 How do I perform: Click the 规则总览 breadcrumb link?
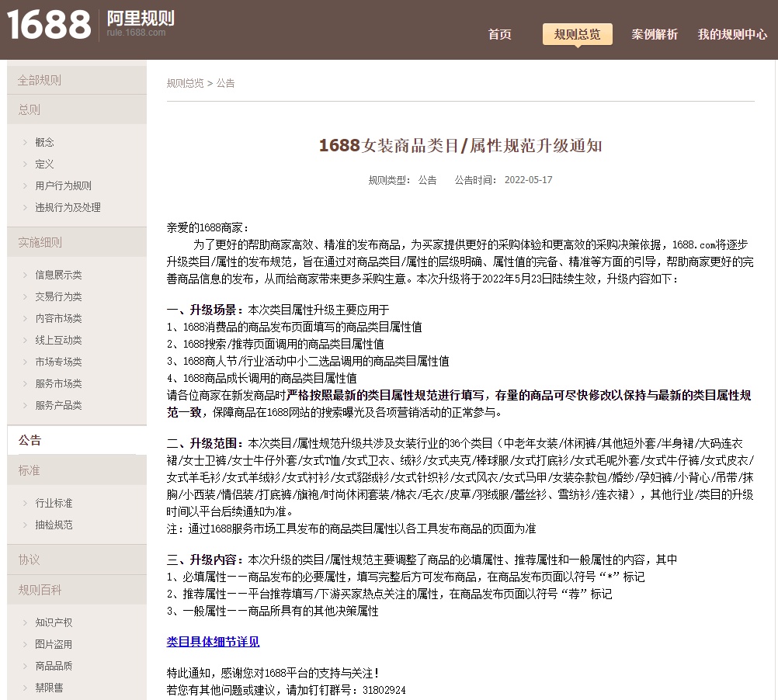(x=185, y=83)
